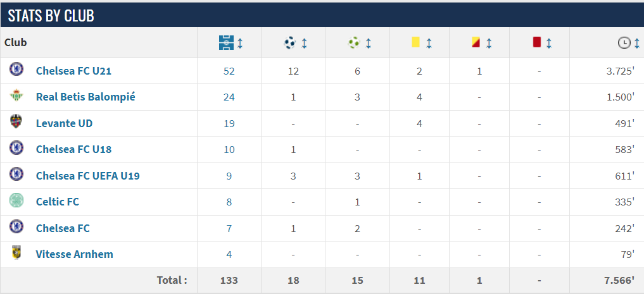Viewport: 644px width, 294px height.
Task: Open Vitesse Arnhem club page
Action: pyautogui.click(x=74, y=254)
